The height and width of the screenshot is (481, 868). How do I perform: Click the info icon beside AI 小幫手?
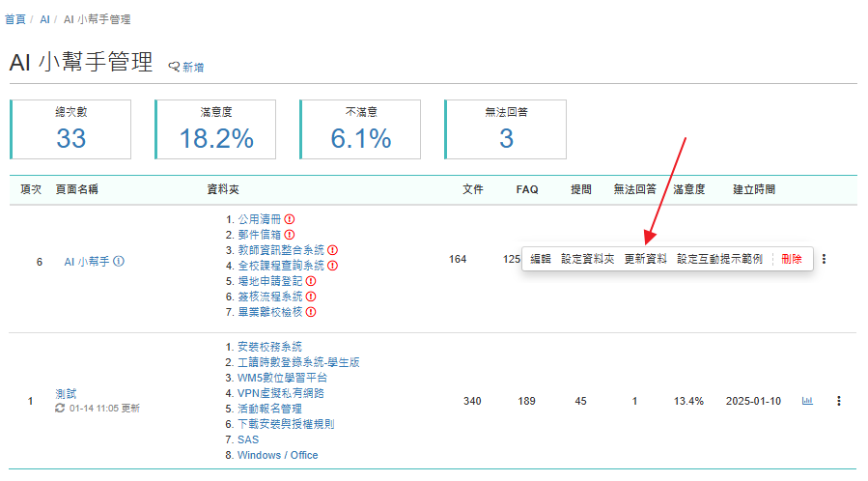119,262
